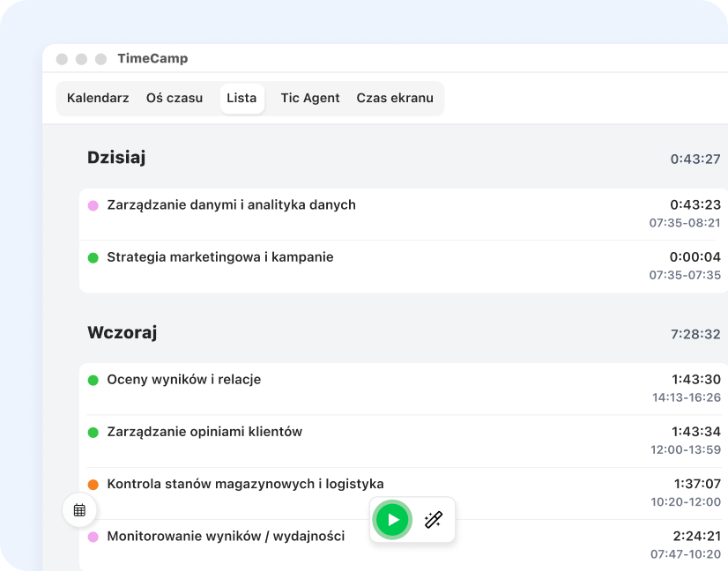Reselect the Lista tab
The image size is (728, 571).
241,98
